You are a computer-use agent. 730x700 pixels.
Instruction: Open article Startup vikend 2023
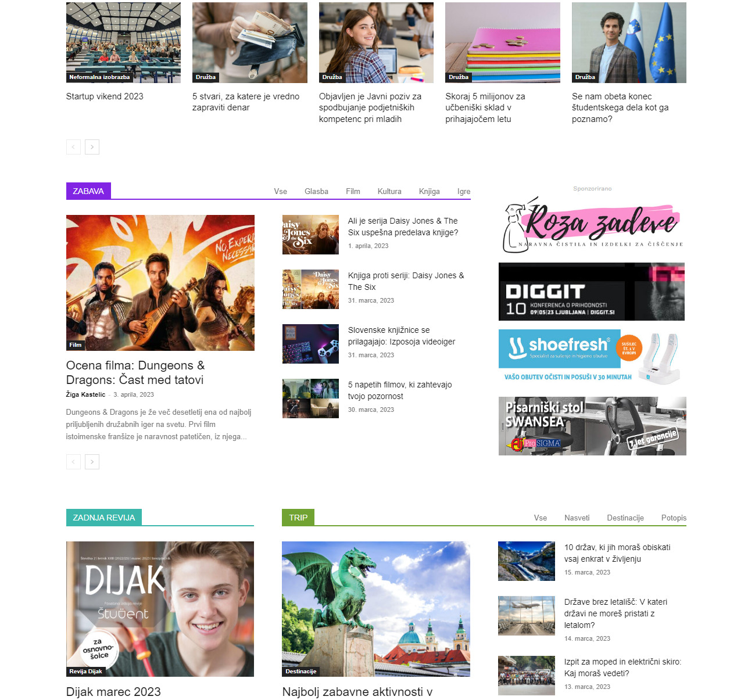click(105, 96)
